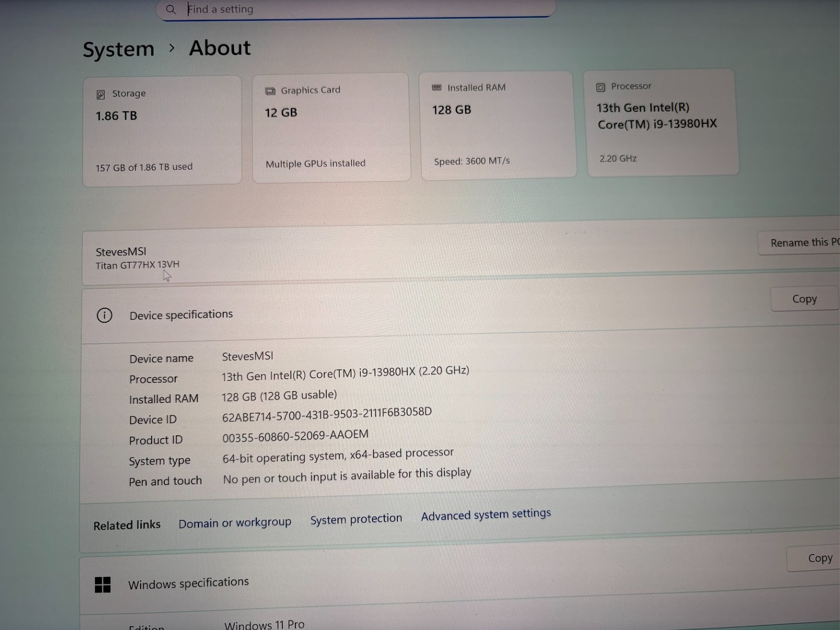Click '64-bit operating system, x64-based processor' text
This screenshot has height=630, width=840.
[338, 455]
